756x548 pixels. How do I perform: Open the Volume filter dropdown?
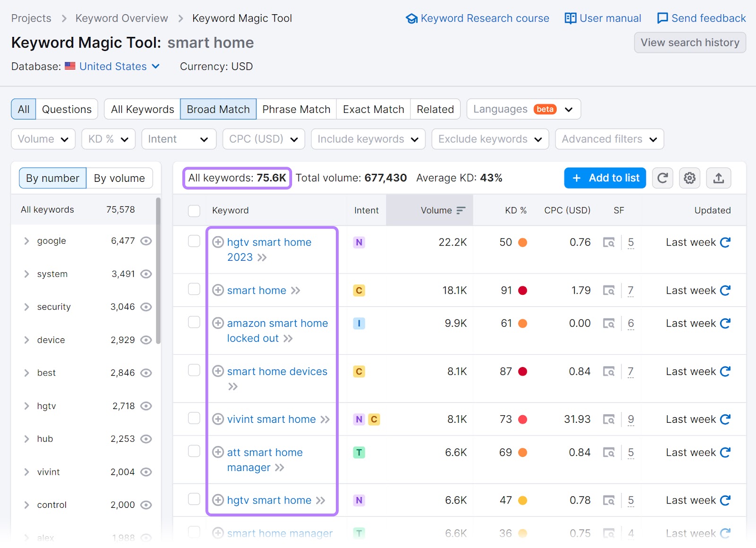[x=43, y=139]
